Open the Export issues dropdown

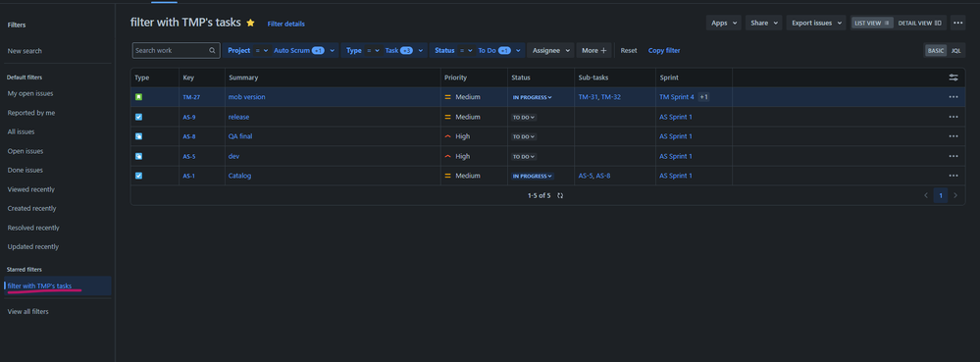(x=816, y=23)
